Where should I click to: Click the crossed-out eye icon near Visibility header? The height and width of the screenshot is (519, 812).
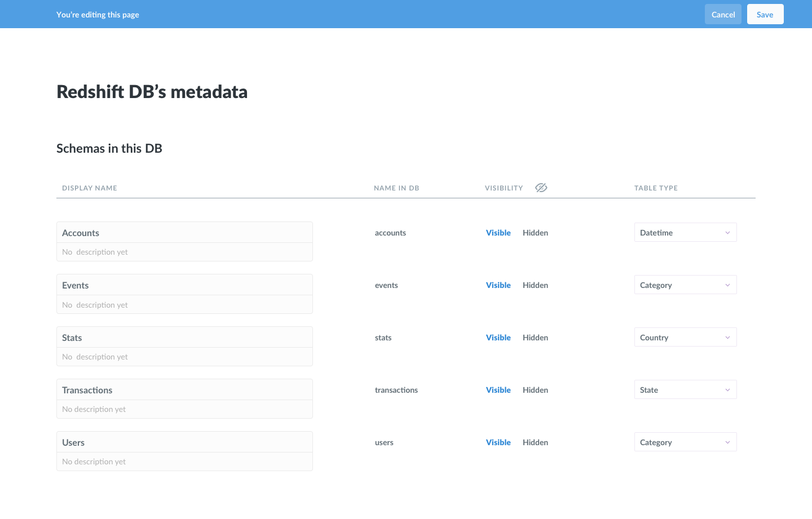[541, 187]
